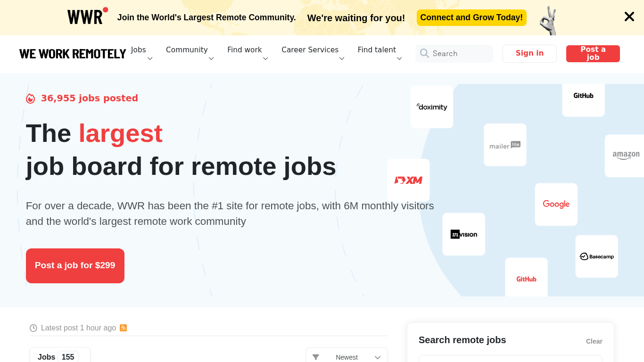Open the Find work menu
This screenshot has height=362, width=644.
coord(248,53)
